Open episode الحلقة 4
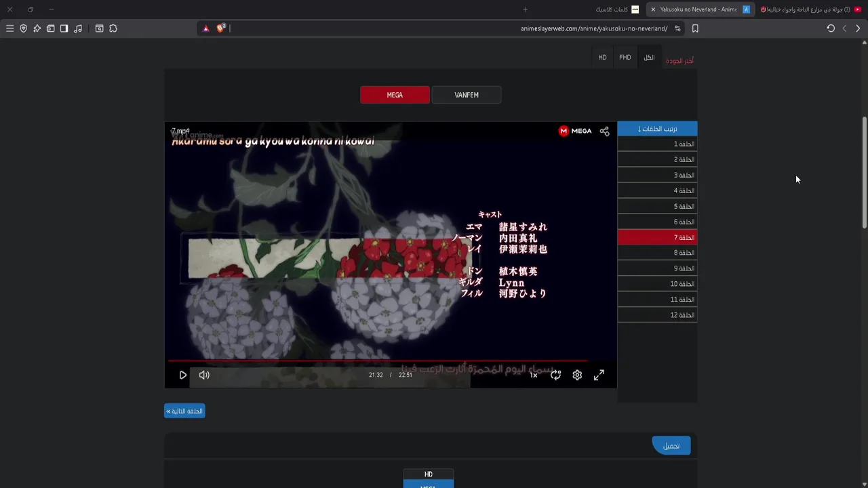The image size is (868, 488). pyautogui.click(x=657, y=191)
